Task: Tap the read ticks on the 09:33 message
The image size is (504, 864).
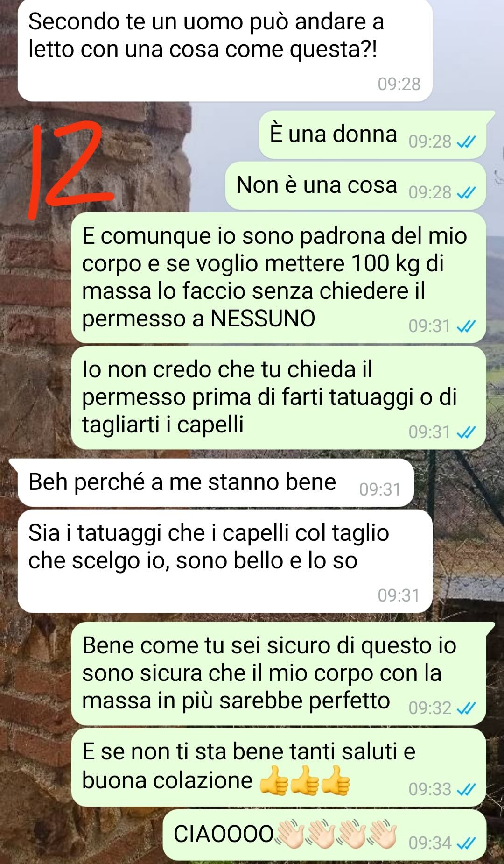Action: (466, 789)
